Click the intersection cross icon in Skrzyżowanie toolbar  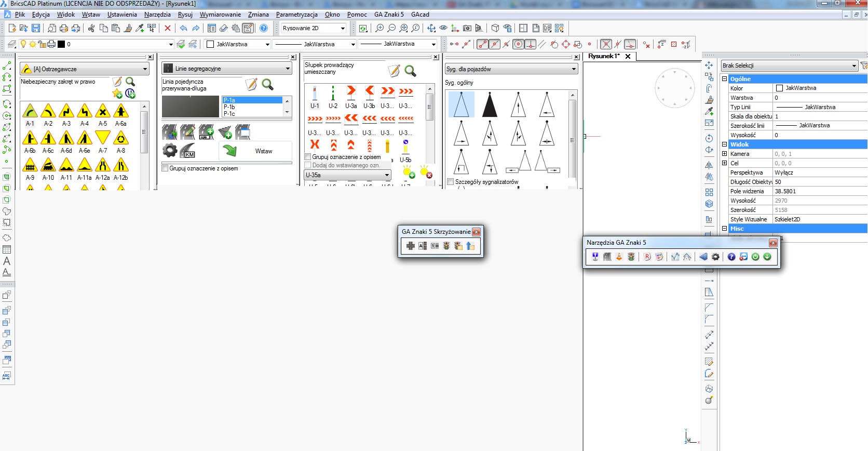pyautogui.click(x=411, y=246)
